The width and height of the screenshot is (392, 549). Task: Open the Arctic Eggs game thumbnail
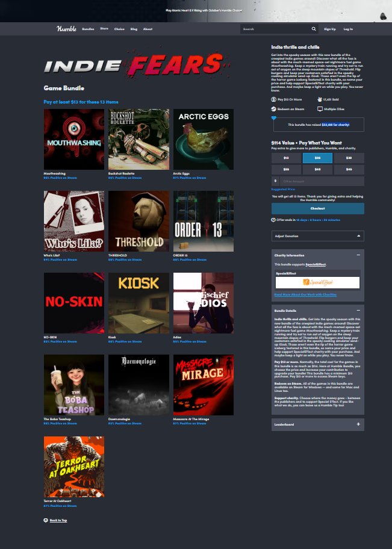click(x=203, y=139)
